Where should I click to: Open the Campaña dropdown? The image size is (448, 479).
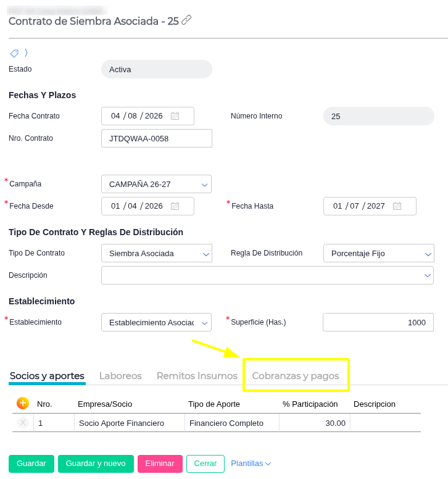pos(156,184)
